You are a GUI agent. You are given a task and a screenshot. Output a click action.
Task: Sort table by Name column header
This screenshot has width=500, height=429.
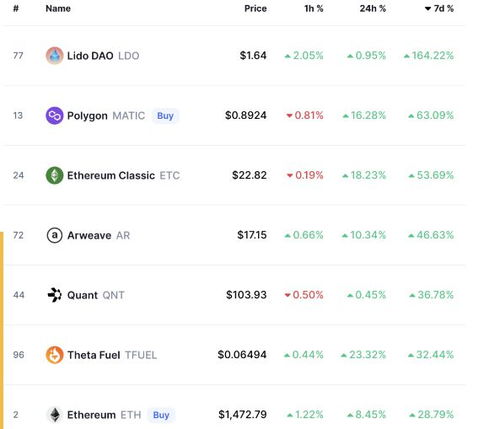[x=58, y=9]
